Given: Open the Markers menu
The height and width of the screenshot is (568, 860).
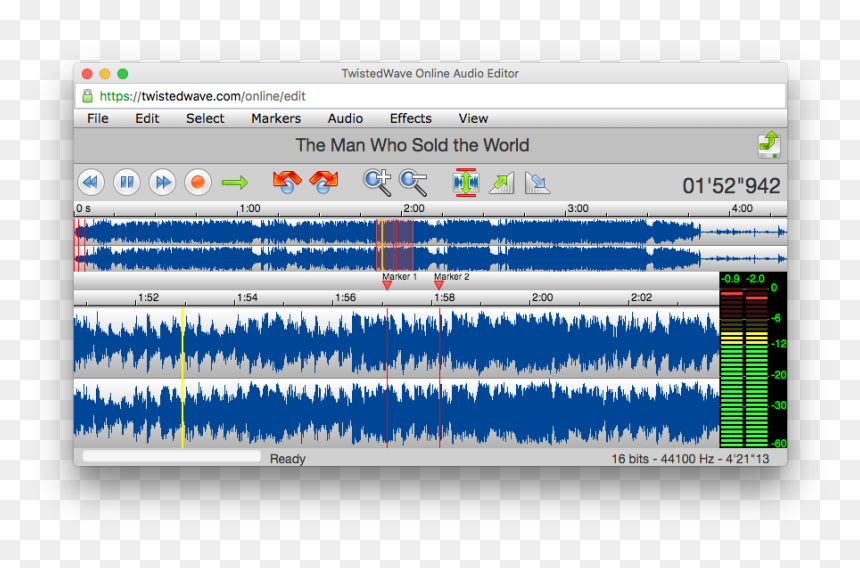Looking at the screenshot, I should (x=276, y=118).
